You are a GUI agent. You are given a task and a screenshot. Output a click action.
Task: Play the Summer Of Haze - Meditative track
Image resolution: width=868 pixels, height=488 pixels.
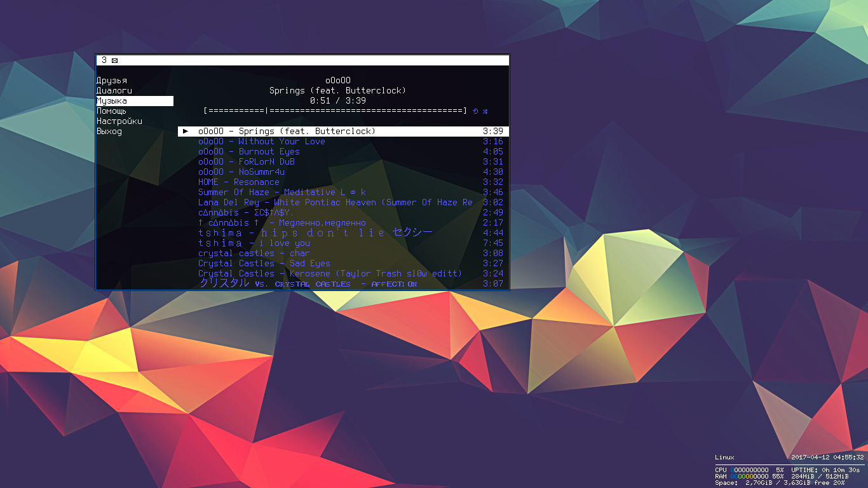[x=344, y=193]
